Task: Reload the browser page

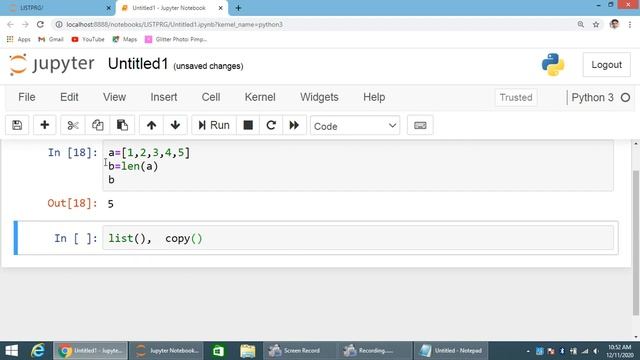Action: pos(40,24)
